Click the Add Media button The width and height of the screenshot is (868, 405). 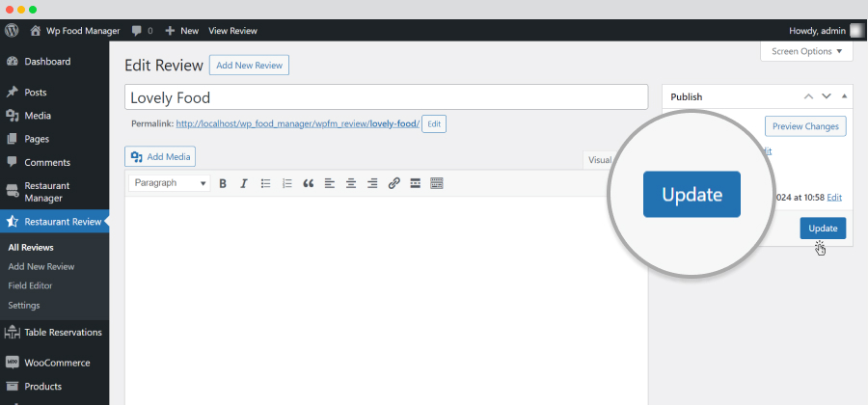tap(160, 157)
